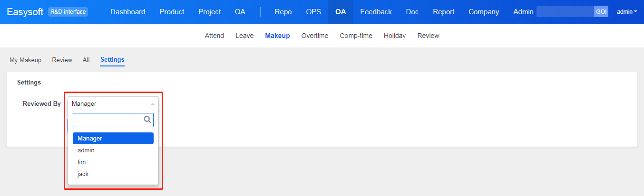644x196 pixels.
Task: Click the R&D interface badge
Action: pyautogui.click(x=68, y=12)
